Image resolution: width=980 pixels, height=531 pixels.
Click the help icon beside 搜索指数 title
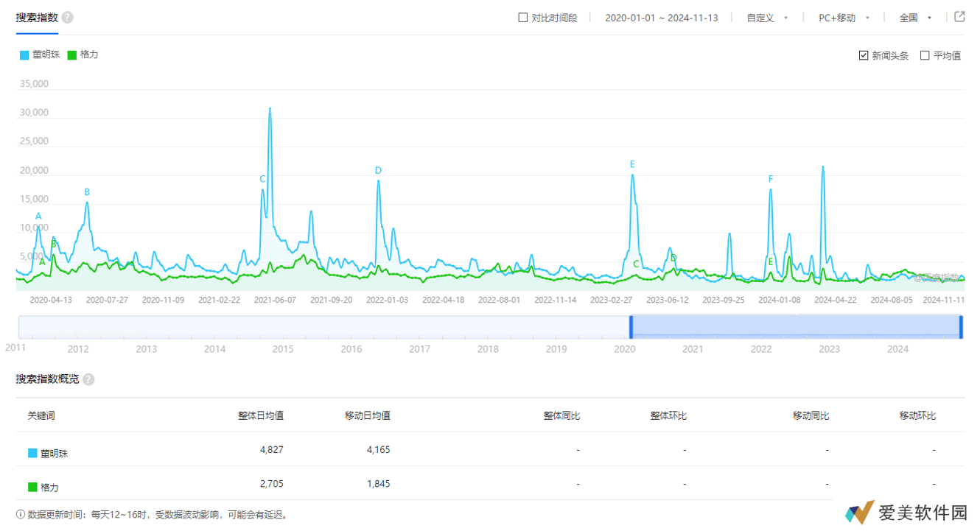[68, 18]
